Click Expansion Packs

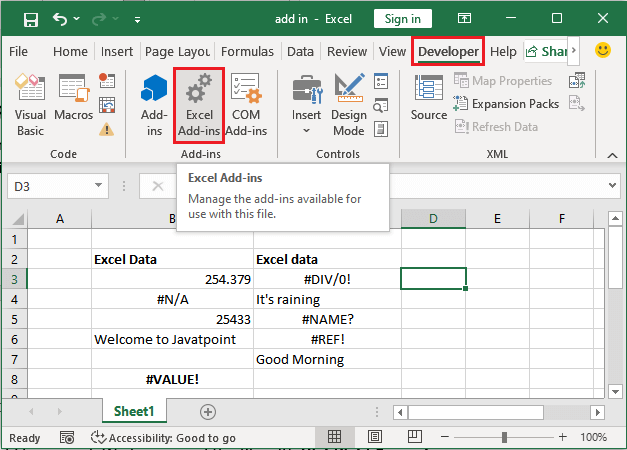(x=506, y=104)
